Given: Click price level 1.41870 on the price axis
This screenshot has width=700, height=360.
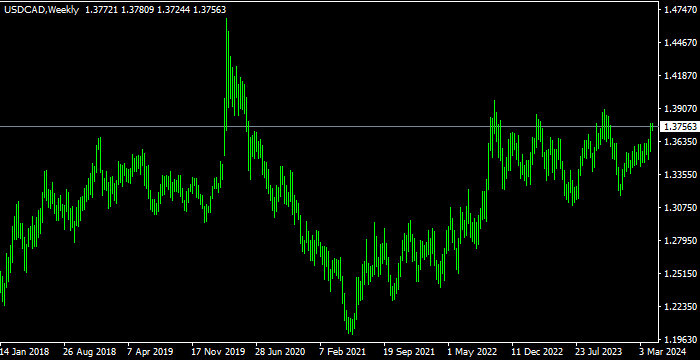Looking at the screenshot, I should coord(681,75).
